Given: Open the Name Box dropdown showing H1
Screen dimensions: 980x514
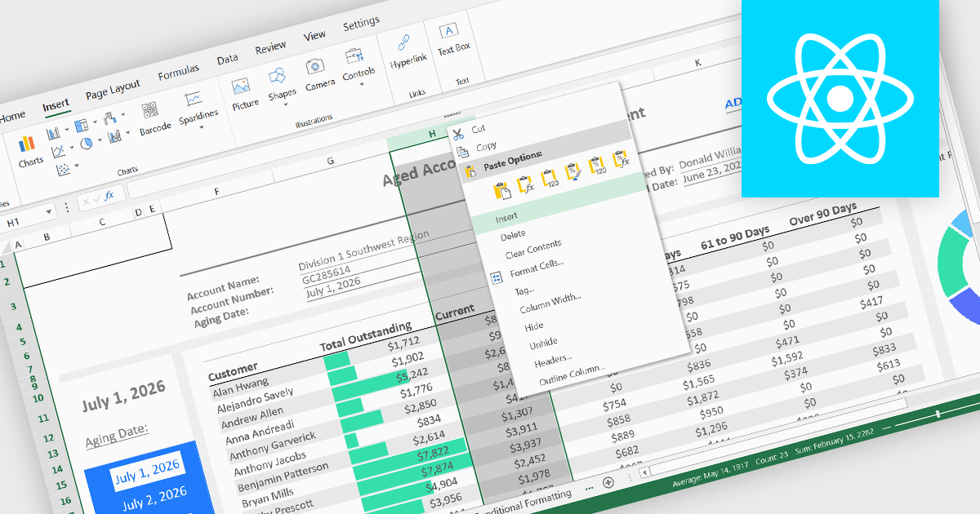Looking at the screenshot, I should point(49,210).
